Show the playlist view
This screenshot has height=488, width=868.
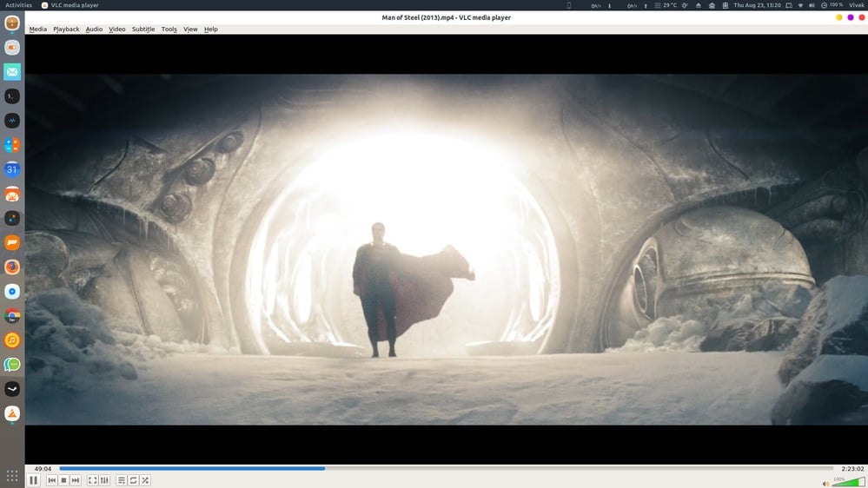pyautogui.click(x=122, y=480)
